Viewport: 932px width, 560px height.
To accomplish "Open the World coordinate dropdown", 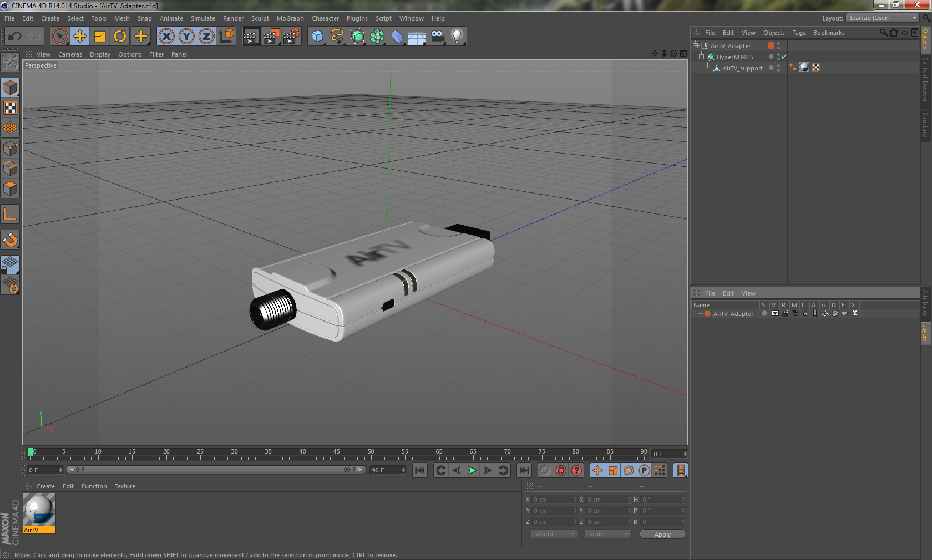I will point(554,534).
